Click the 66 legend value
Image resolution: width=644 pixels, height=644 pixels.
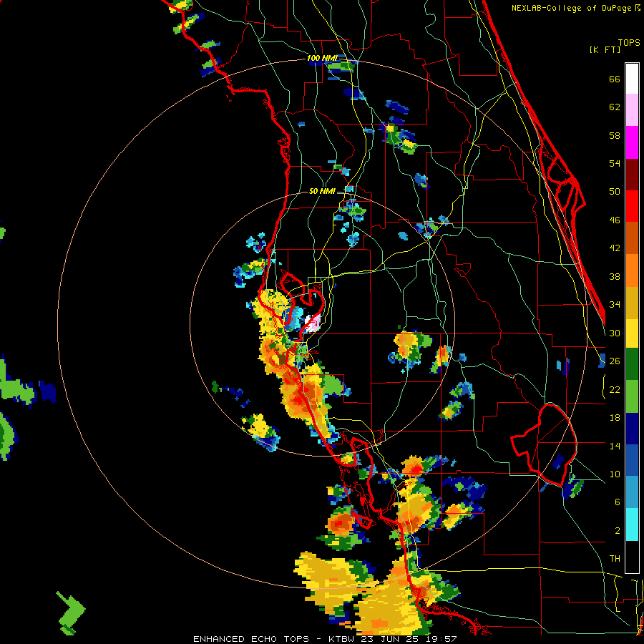[x=615, y=79]
